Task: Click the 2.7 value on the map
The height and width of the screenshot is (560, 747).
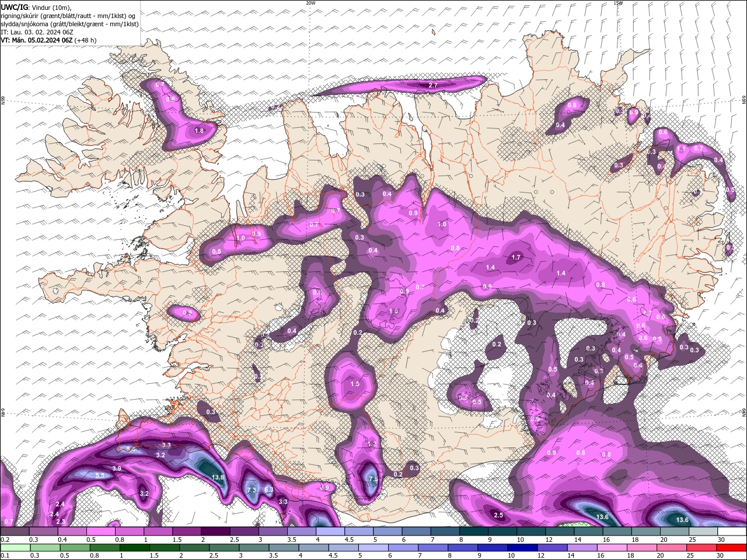Action: [x=433, y=85]
